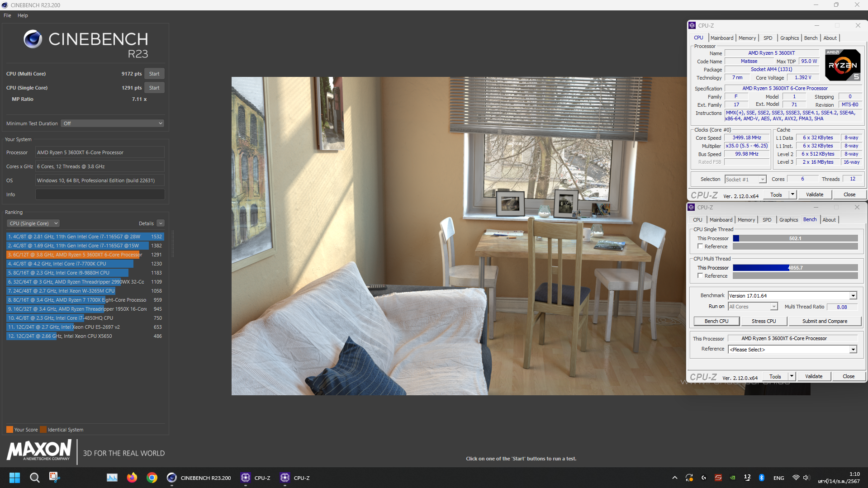Click the taskbar search magnifier icon
The height and width of the screenshot is (488, 868).
pos(34,478)
